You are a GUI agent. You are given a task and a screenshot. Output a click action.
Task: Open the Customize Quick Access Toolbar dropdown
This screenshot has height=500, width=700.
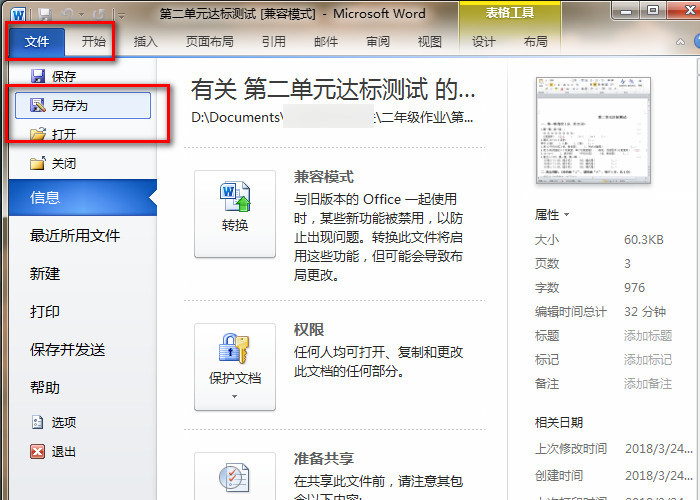[x=121, y=16]
